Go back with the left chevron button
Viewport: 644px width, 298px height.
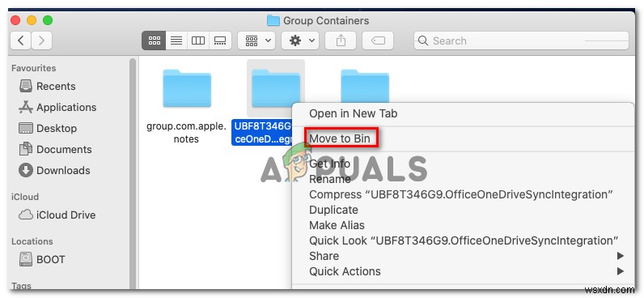pyautogui.click(x=21, y=40)
